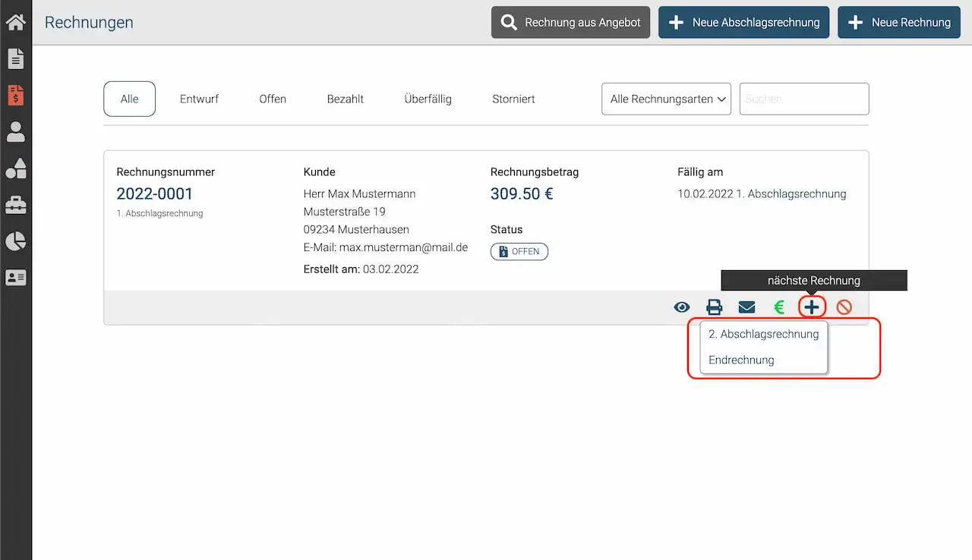Mark invoice paid with green euro icon

pyautogui.click(x=779, y=307)
